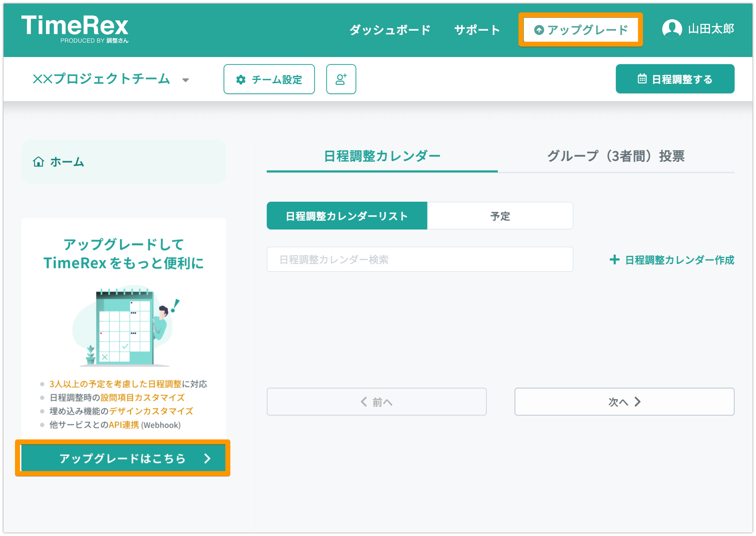Click the upgrade card heading text
This screenshot has width=756, height=536.
pos(123,254)
